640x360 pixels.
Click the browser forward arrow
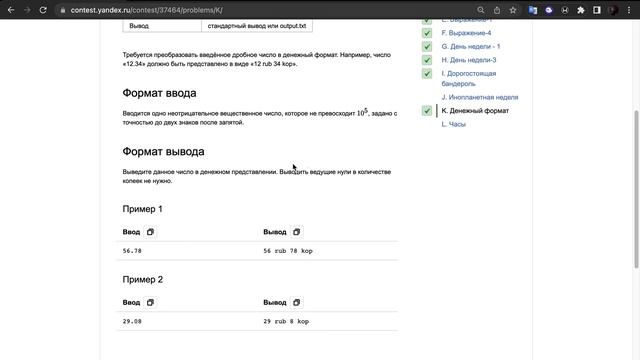pos(27,10)
